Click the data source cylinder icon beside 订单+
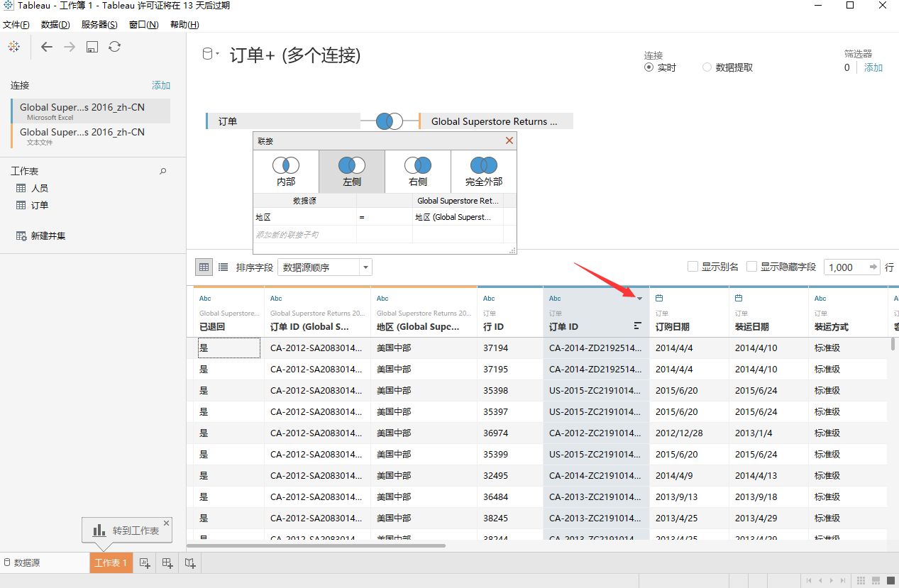Image resolution: width=899 pixels, height=588 pixels. 207,54
